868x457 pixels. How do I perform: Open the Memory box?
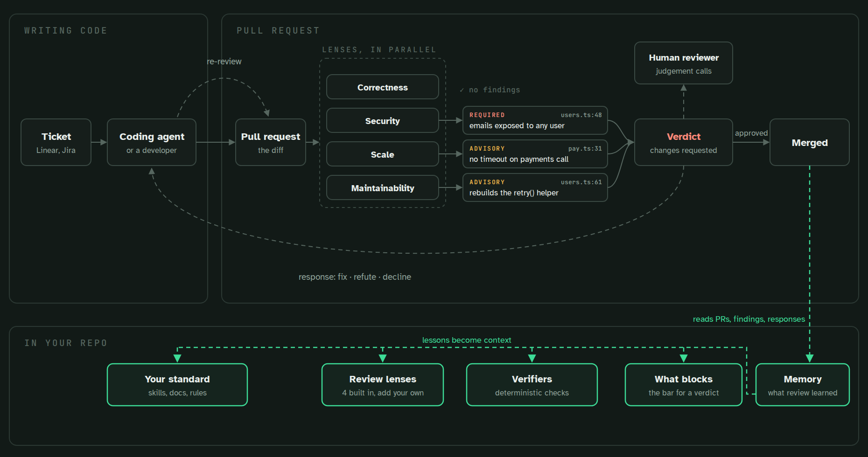tap(803, 385)
